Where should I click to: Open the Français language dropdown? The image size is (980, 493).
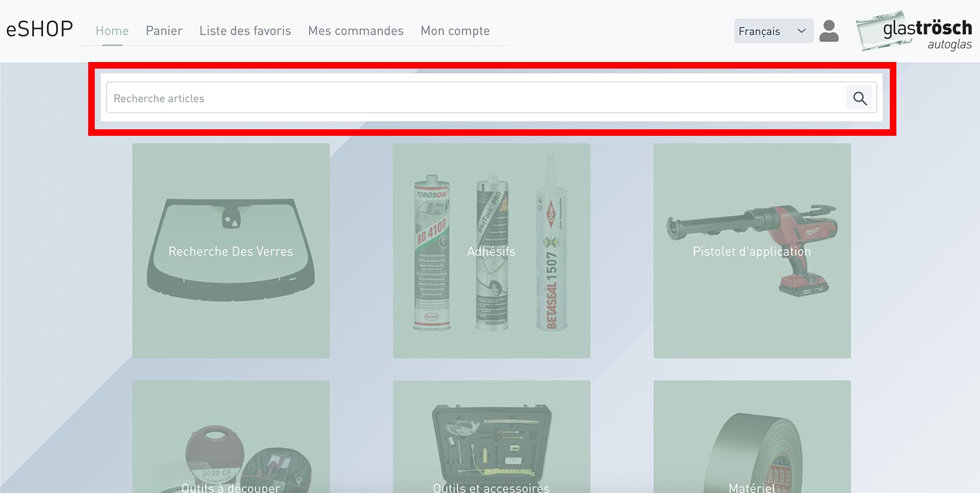(774, 31)
